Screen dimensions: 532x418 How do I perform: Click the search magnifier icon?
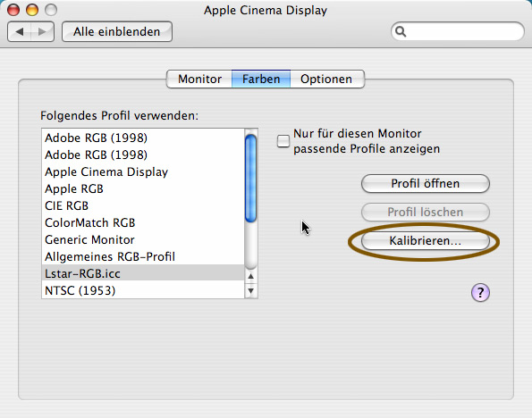(x=401, y=31)
